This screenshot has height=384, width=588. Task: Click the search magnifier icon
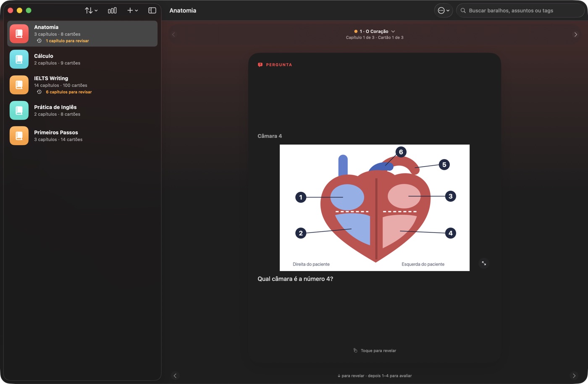(463, 10)
